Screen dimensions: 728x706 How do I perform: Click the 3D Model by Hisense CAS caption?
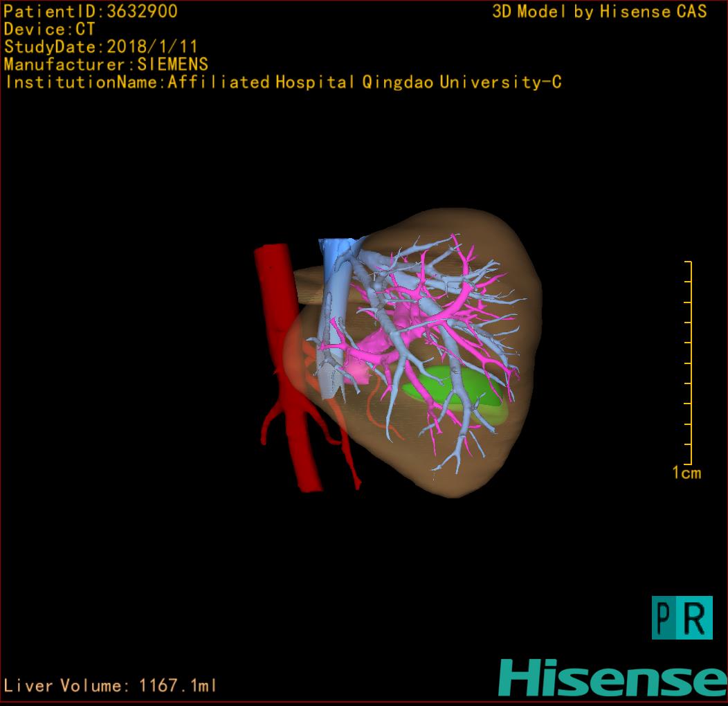(x=599, y=12)
